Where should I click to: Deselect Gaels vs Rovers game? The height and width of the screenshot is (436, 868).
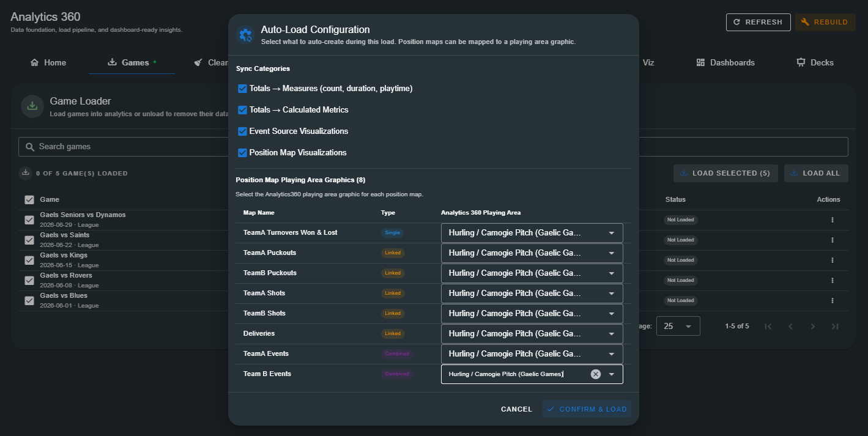(29, 281)
